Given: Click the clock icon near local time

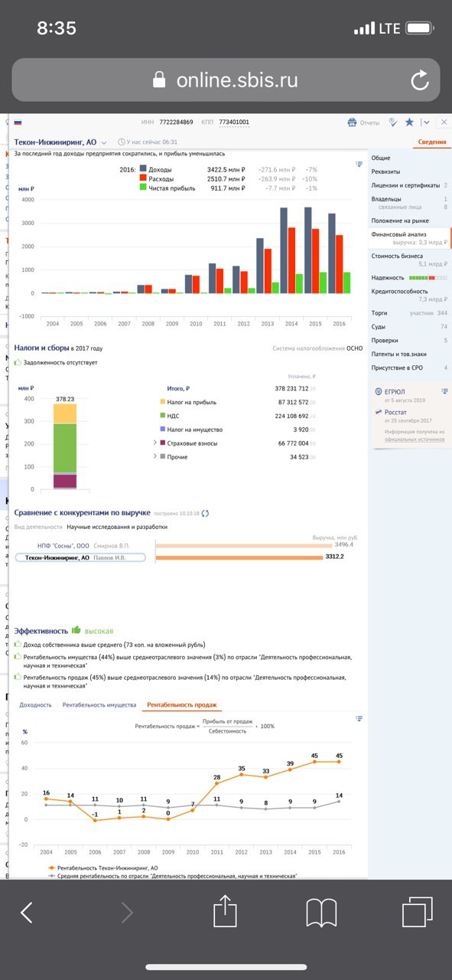Looking at the screenshot, I should pyautogui.click(x=122, y=142).
